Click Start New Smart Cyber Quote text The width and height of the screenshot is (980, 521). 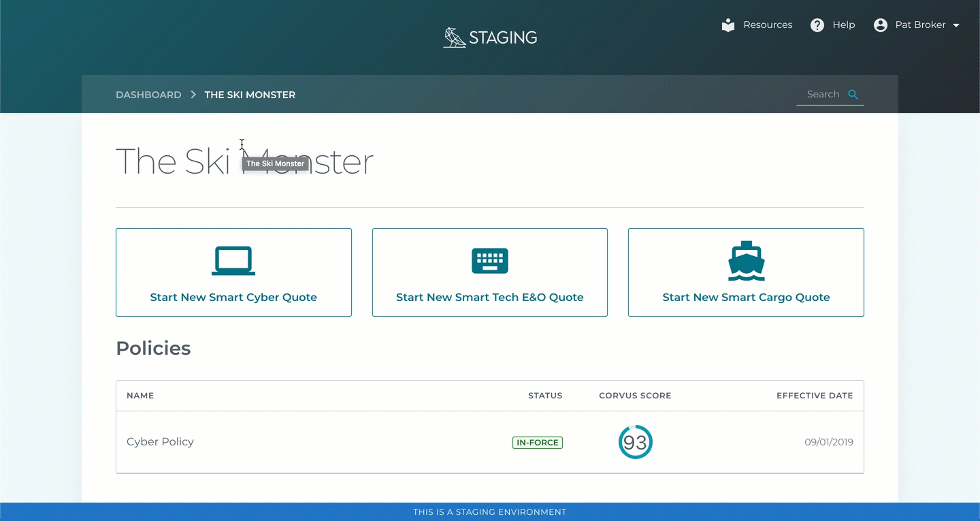tap(233, 298)
